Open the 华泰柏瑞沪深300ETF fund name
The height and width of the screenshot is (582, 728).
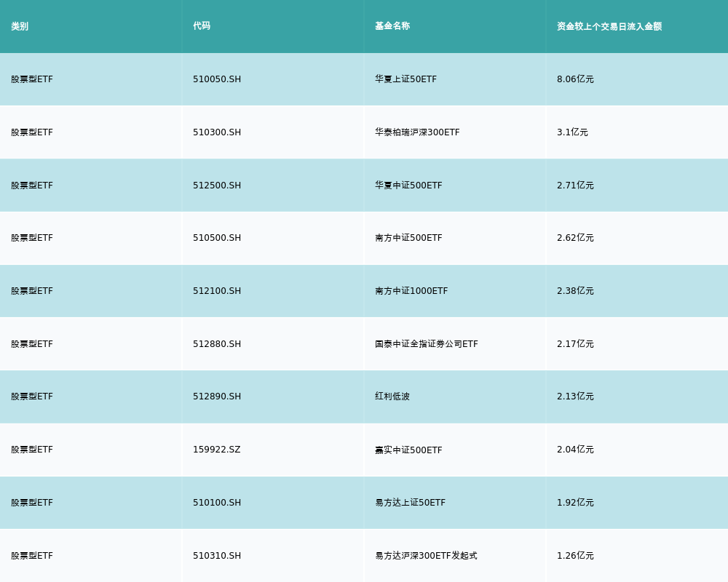(x=417, y=132)
